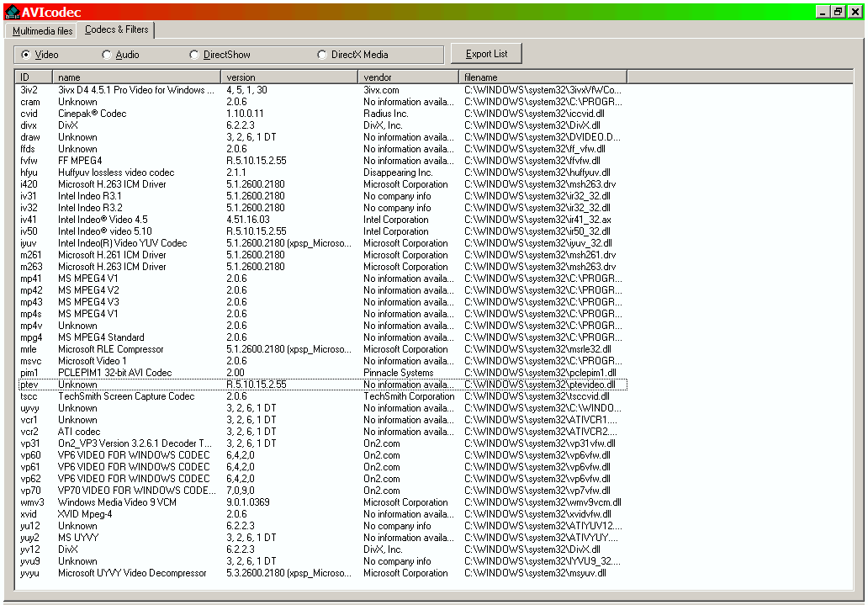This screenshot has height=605, width=868.
Task: Select the yu12 codec row
Action: [x=321, y=526]
